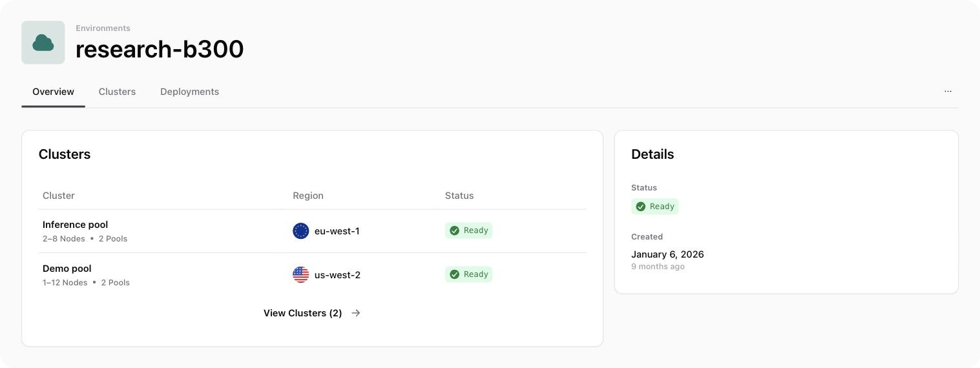Viewport: 980px width, 368px height.
Task: Click the Ready badge in Details panel
Action: point(655,207)
